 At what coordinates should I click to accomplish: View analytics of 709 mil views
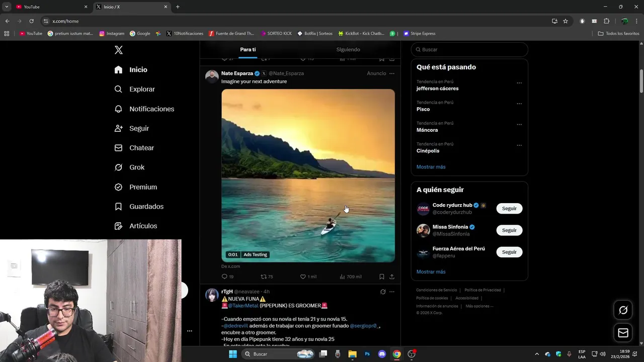[351, 277]
